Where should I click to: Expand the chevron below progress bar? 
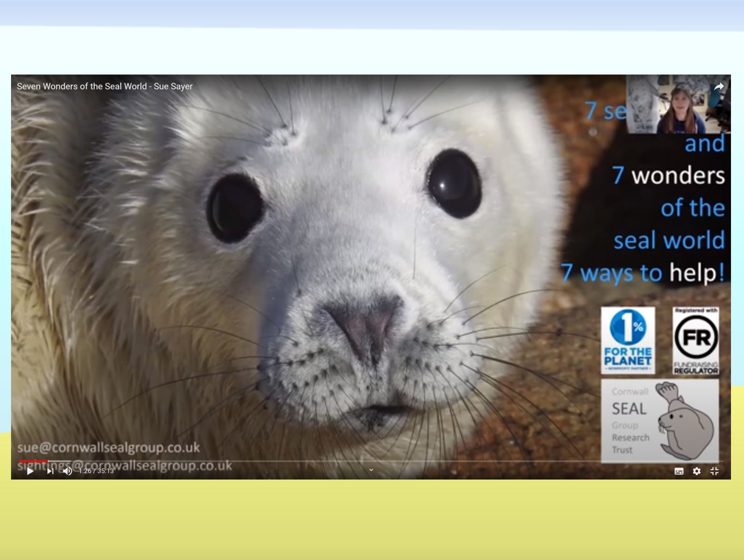pos(371,470)
